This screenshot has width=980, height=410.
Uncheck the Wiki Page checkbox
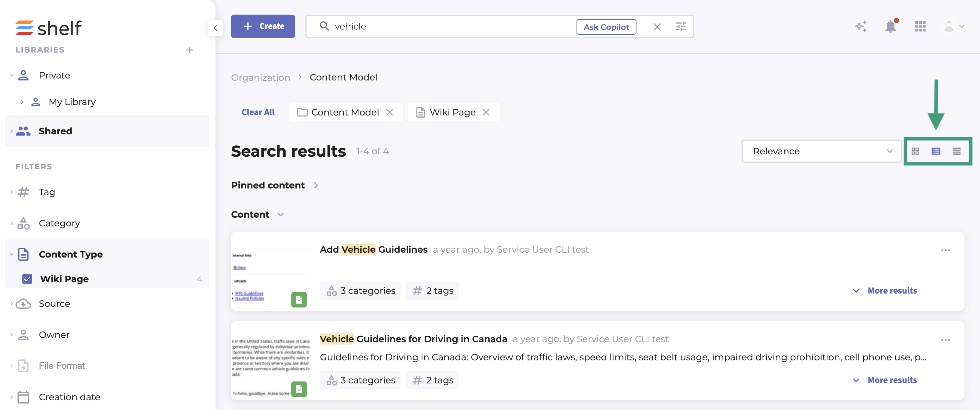pos(27,279)
